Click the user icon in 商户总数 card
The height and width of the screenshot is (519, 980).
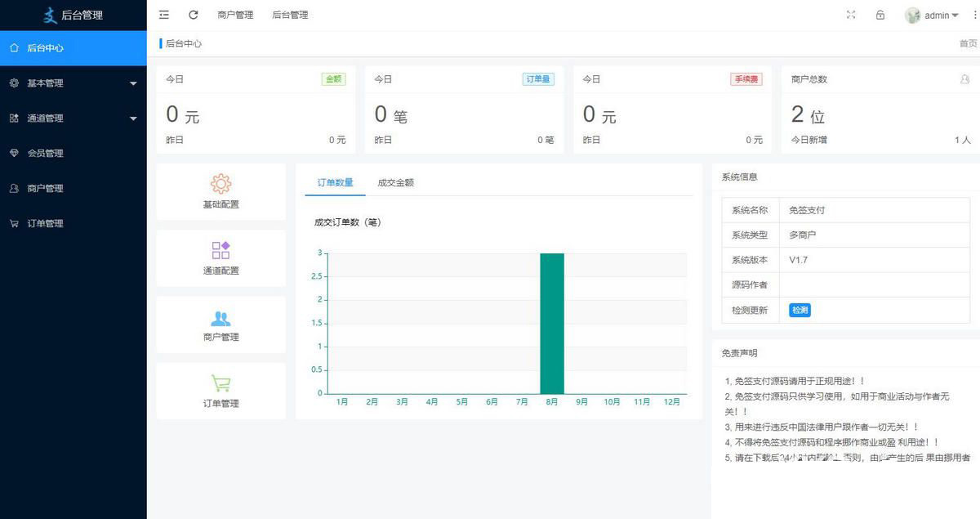tap(964, 79)
